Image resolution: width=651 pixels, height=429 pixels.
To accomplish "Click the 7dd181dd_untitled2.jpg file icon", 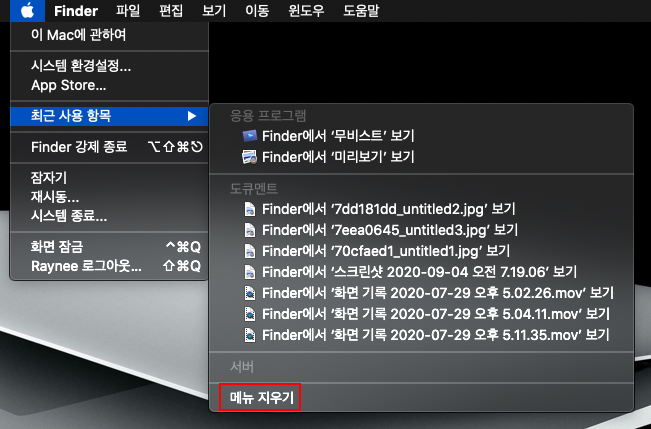I will coord(250,209).
